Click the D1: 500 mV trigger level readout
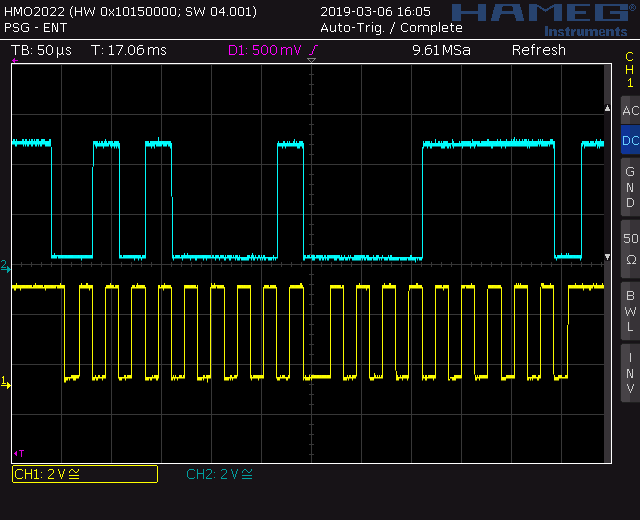Image resolution: width=640 pixels, height=520 pixels. (264, 50)
